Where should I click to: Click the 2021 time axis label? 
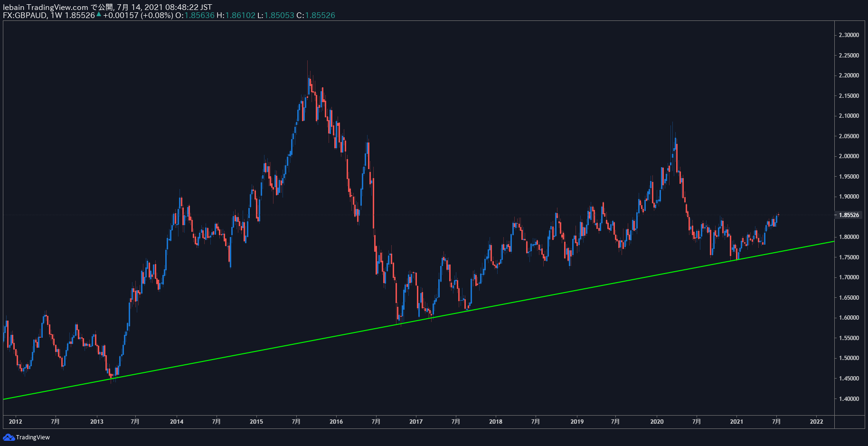[736, 422]
